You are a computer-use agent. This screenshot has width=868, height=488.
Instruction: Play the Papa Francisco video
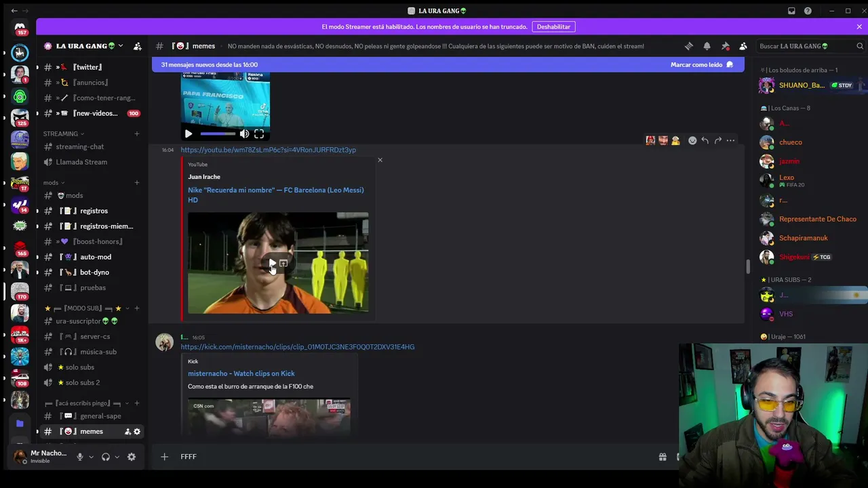pos(189,134)
